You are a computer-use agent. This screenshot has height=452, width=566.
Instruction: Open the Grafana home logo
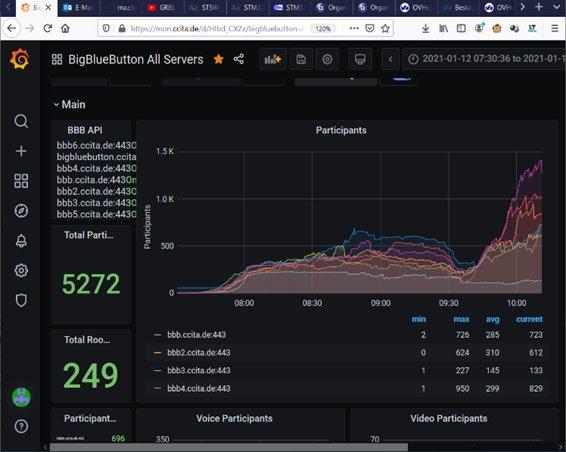click(20, 59)
